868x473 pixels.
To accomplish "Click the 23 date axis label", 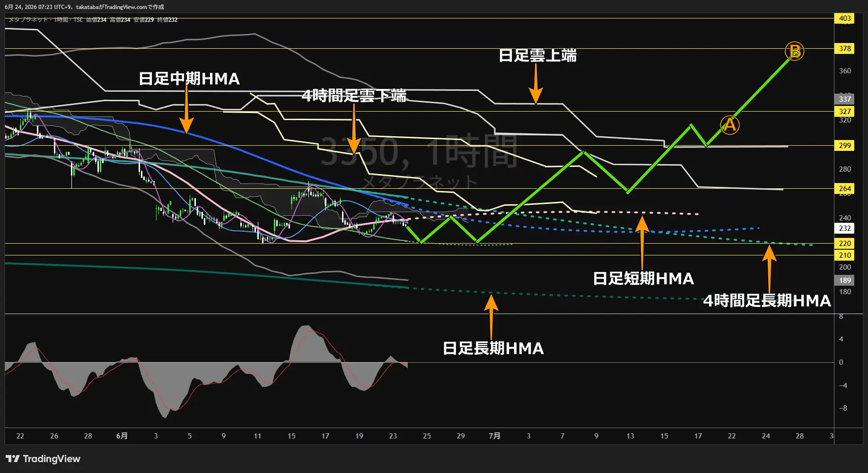I will coord(393,436).
